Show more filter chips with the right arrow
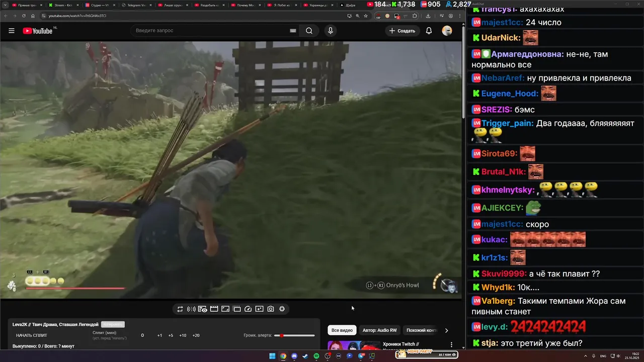The image size is (644, 362). (x=446, y=330)
